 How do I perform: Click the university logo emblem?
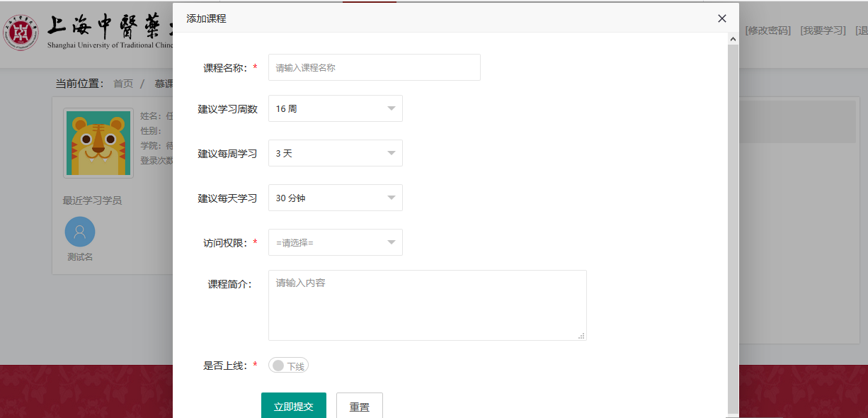click(x=21, y=32)
